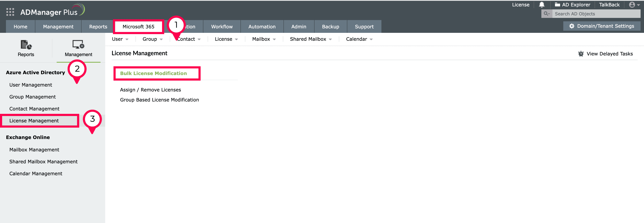The width and height of the screenshot is (644, 223).
Task: Open the Management top navigation tab
Action: (58, 26)
